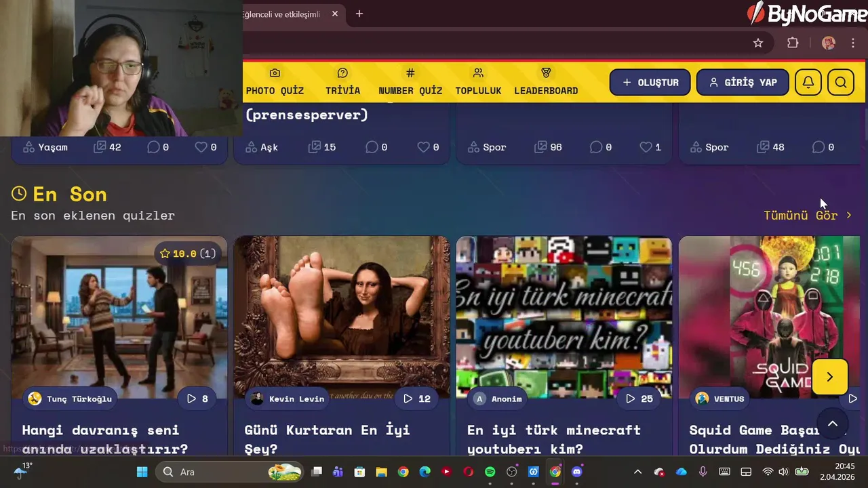Click the play count 12 badge
The width and height of the screenshot is (868, 488).
click(417, 399)
